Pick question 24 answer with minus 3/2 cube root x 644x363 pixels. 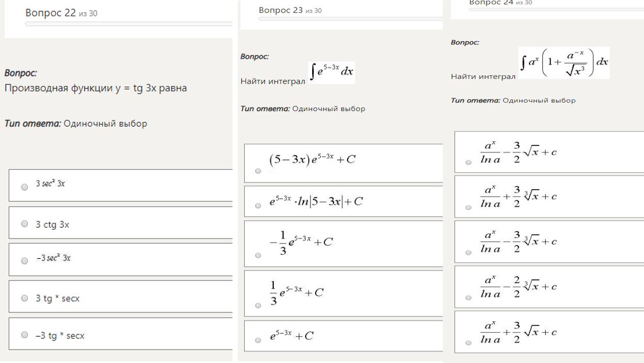pyautogui.click(x=468, y=252)
